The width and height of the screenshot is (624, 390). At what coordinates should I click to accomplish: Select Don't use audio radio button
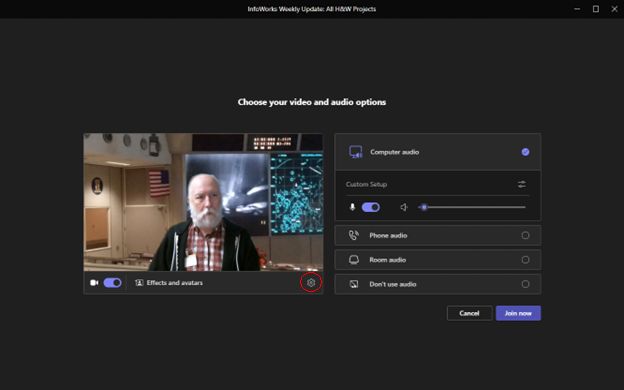pyautogui.click(x=525, y=284)
